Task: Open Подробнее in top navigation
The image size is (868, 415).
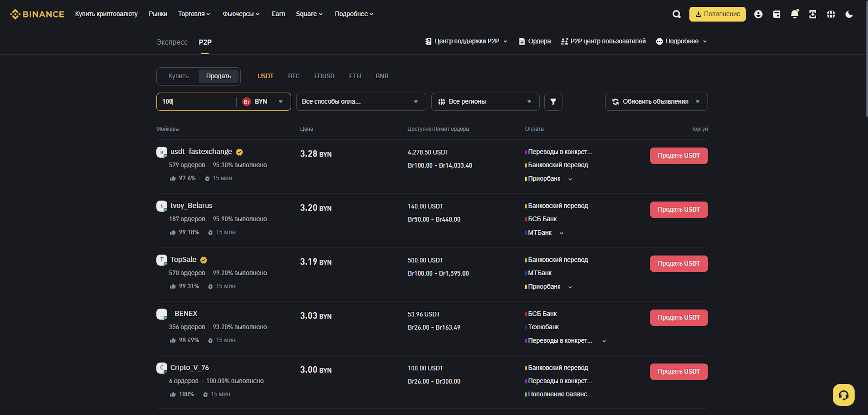Action: pos(354,14)
